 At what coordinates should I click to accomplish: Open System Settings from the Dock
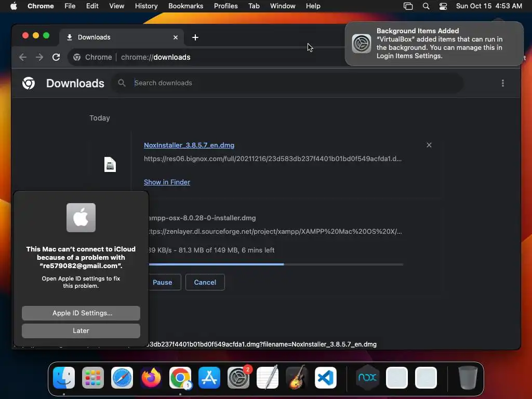(x=238, y=378)
